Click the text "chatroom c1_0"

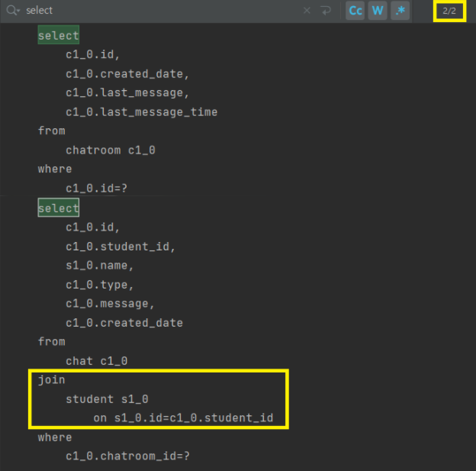[111, 150]
